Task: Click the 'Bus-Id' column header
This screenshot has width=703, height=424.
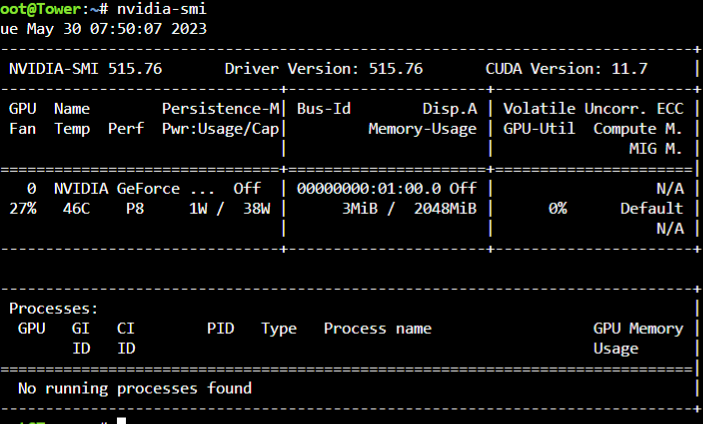Action: coord(324,109)
